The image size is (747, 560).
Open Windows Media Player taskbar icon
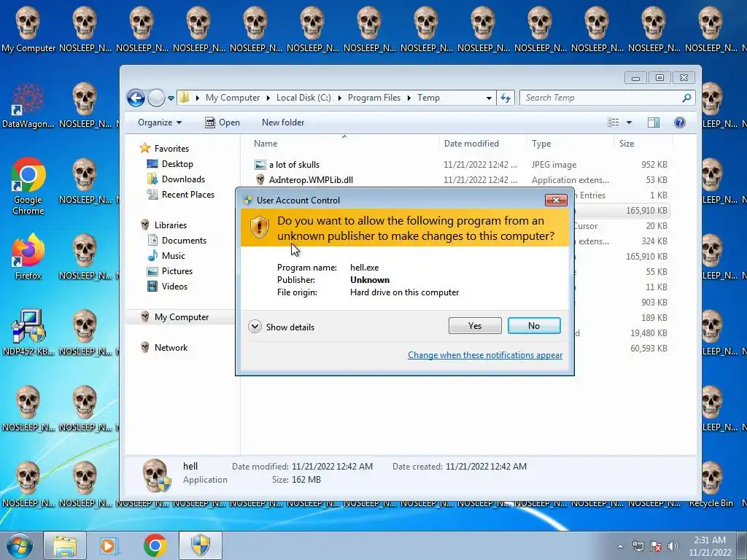click(x=109, y=545)
